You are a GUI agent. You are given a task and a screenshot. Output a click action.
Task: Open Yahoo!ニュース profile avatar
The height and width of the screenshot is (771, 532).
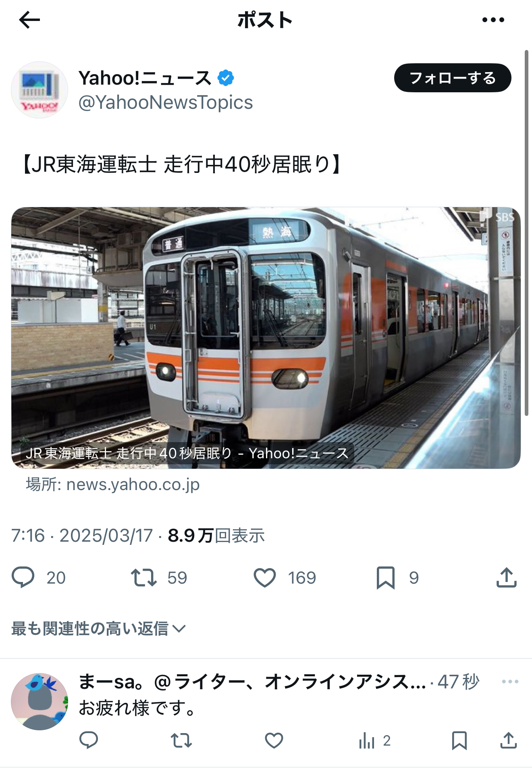39,90
